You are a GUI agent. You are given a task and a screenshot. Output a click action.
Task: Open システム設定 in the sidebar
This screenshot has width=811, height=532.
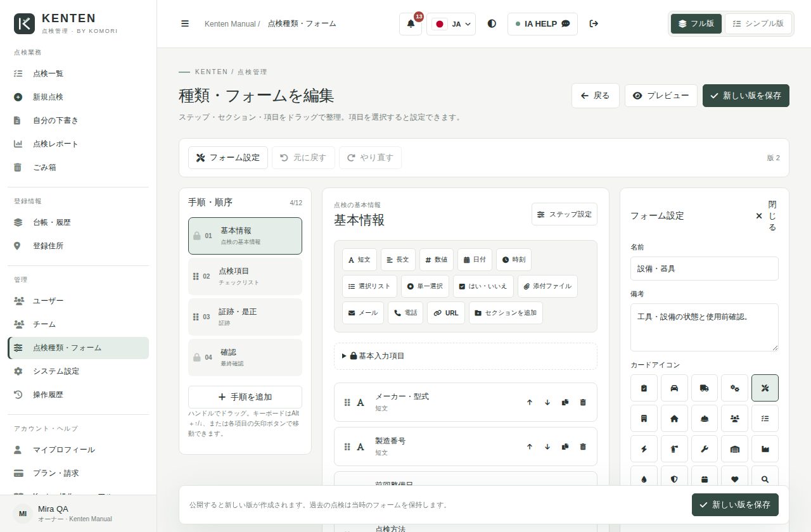pyautogui.click(x=79, y=371)
